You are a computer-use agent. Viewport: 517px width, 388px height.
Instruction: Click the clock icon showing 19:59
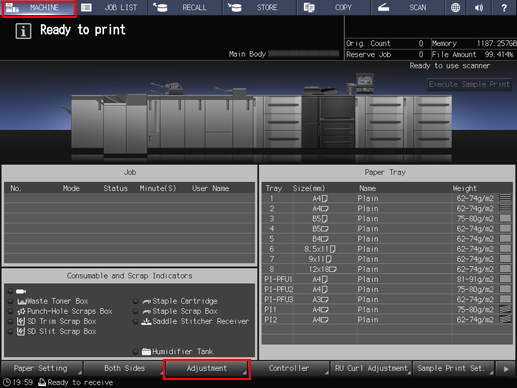(x=6, y=382)
